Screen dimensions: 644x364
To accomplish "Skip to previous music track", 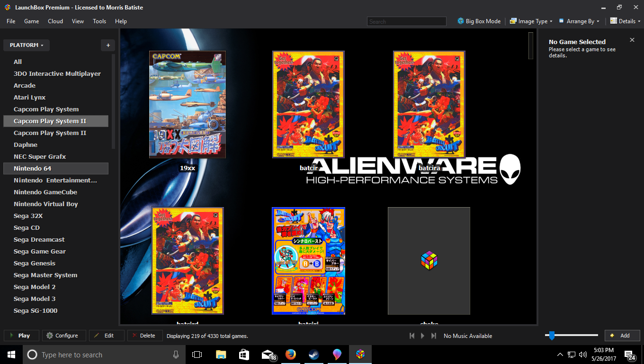I will click(412, 336).
